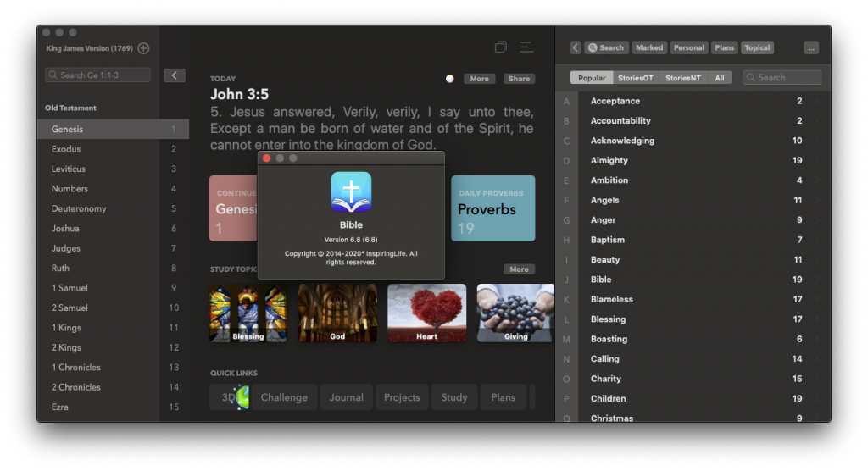The width and height of the screenshot is (868, 471).
Task: Open the list layout menu icon
Action: pyautogui.click(x=526, y=47)
